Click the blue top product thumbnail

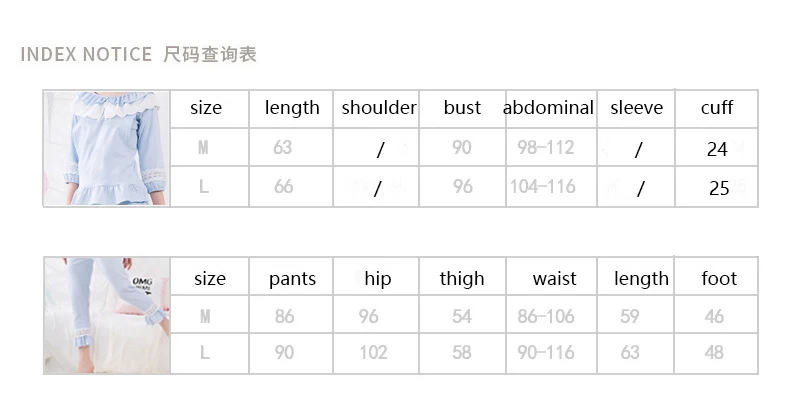pos(107,148)
